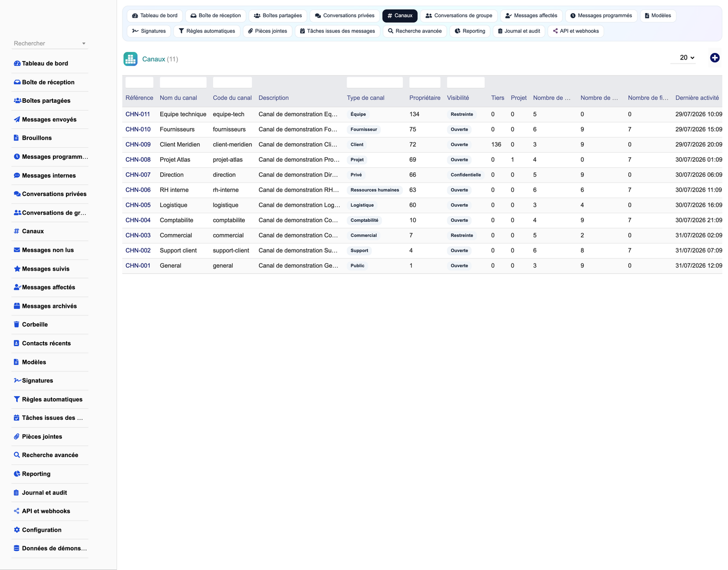Open Messages programmés sidebar item
728x570 pixels.
click(50, 157)
